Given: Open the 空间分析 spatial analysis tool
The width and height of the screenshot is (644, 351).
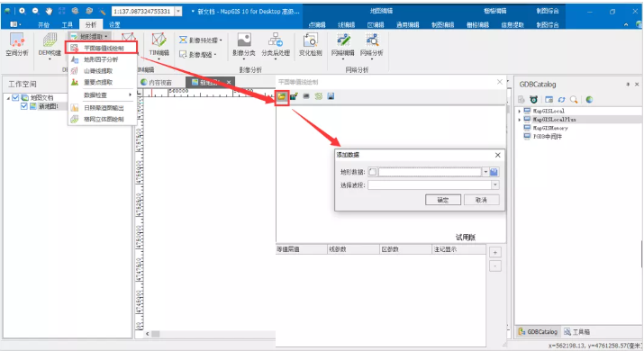Looking at the screenshot, I should [x=17, y=45].
